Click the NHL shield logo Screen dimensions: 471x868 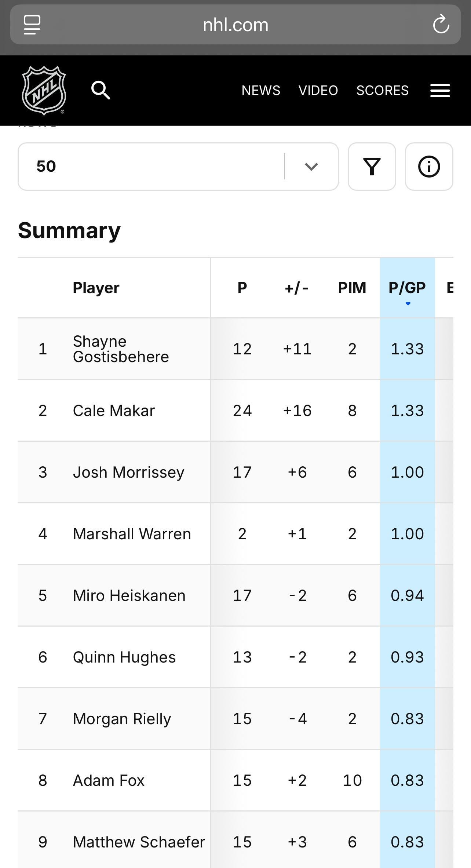tap(44, 90)
